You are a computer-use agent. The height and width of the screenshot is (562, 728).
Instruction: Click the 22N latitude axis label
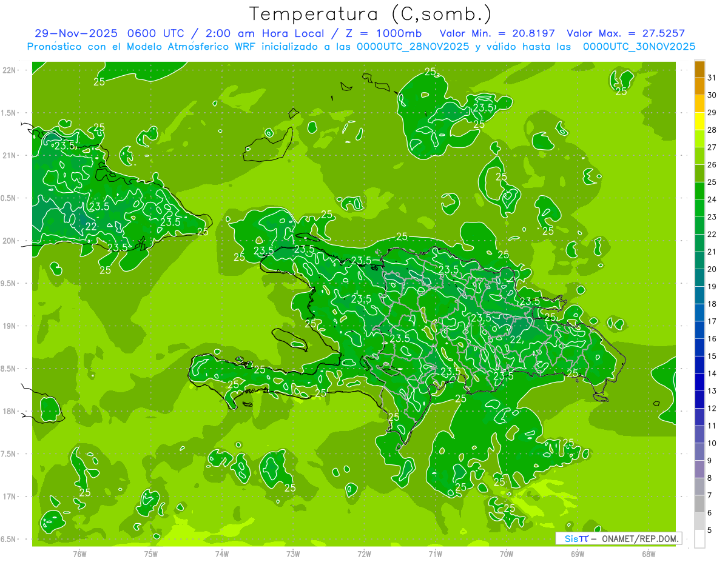pos(9,70)
